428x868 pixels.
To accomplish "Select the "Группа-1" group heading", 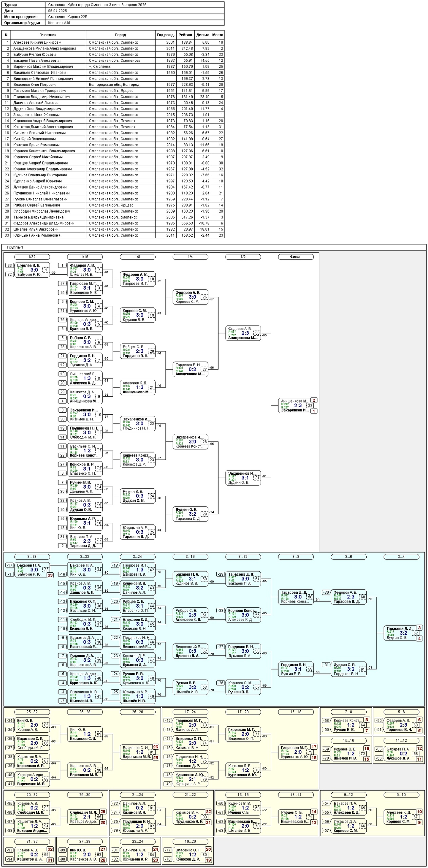I will (x=15, y=248).
